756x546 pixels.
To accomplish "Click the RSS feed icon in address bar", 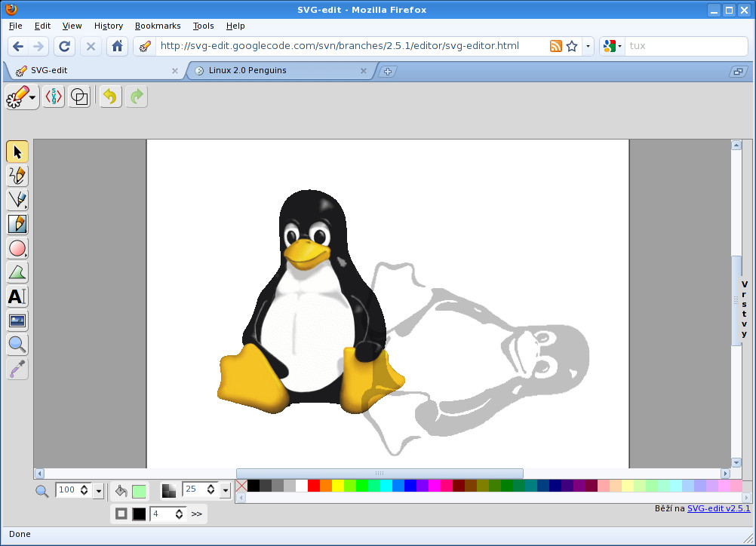I will (555, 46).
